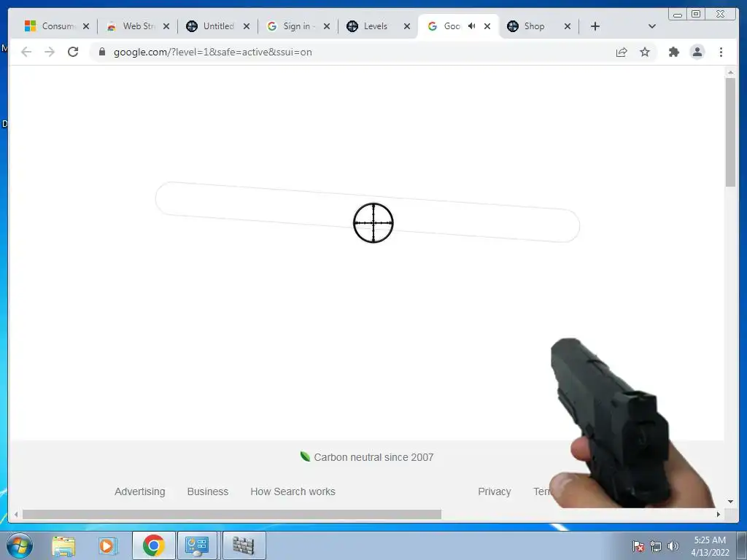Close the Consumer tab
747x560 pixels.
[86, 26]
